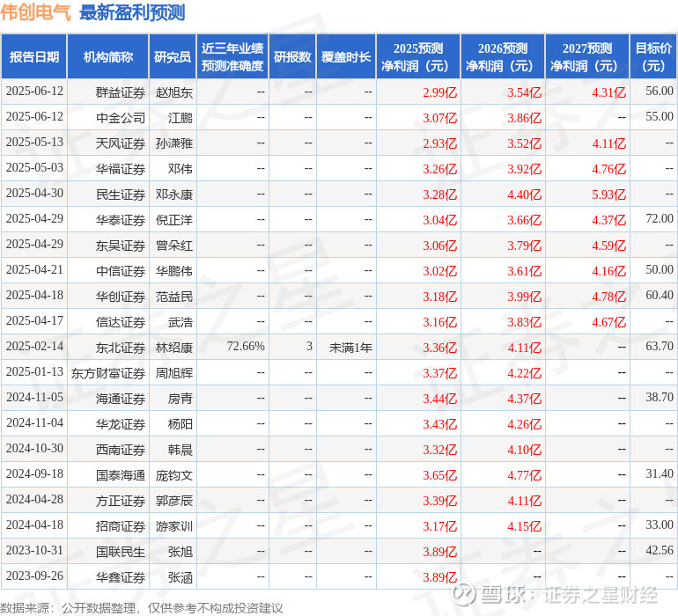
Task: Click the 4.31亿 2027 forecast in 群益证券 row
Action: (x=608, y=92)
